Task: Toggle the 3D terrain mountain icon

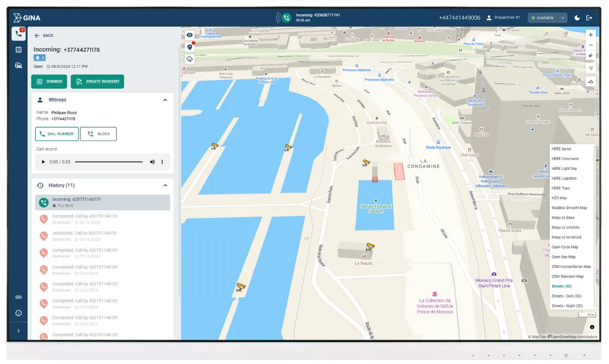Action: (x=591, y=81)
